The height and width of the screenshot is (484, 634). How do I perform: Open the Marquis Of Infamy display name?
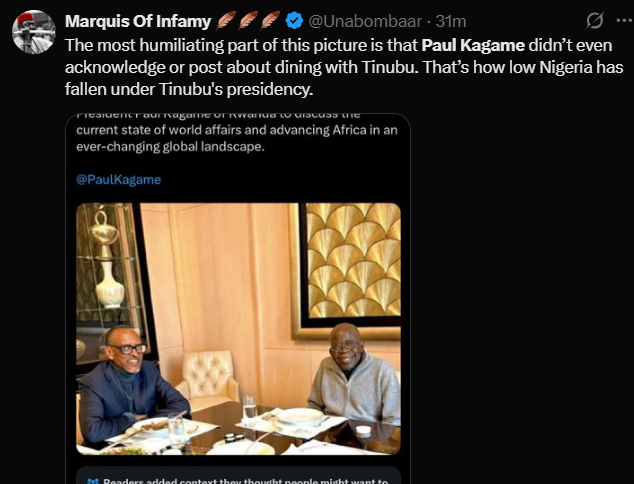pos(136,21)
